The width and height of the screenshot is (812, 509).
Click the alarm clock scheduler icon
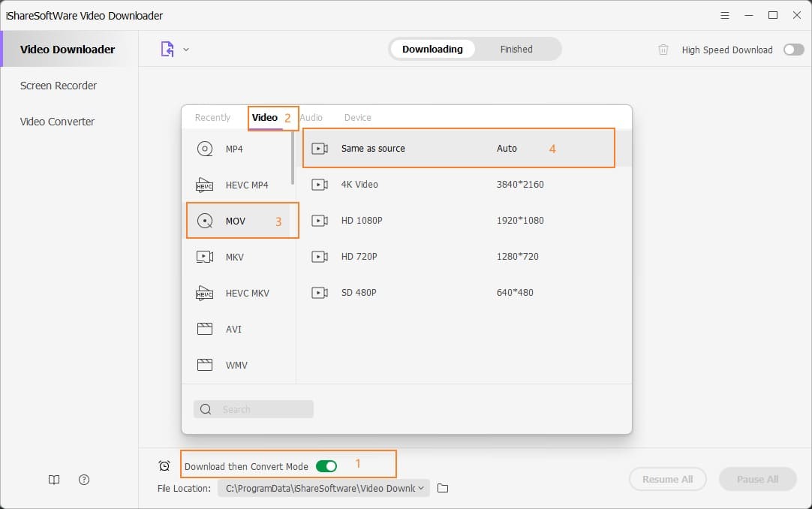point(164,465)
